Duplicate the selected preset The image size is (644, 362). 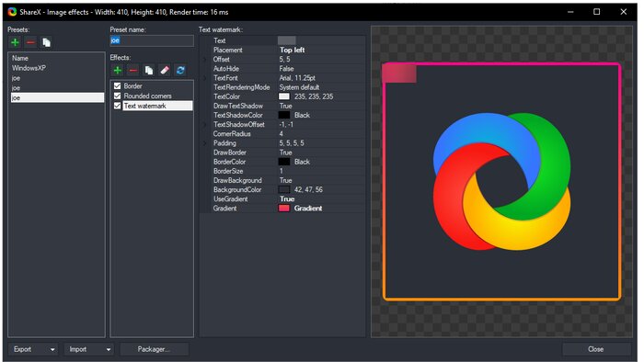tap(46, 42)
